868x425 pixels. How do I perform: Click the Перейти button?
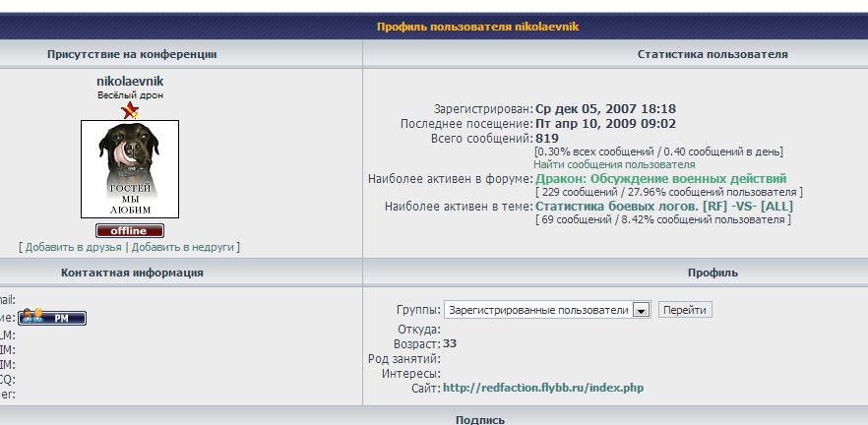pyautogui.click(x=685, y=310)
